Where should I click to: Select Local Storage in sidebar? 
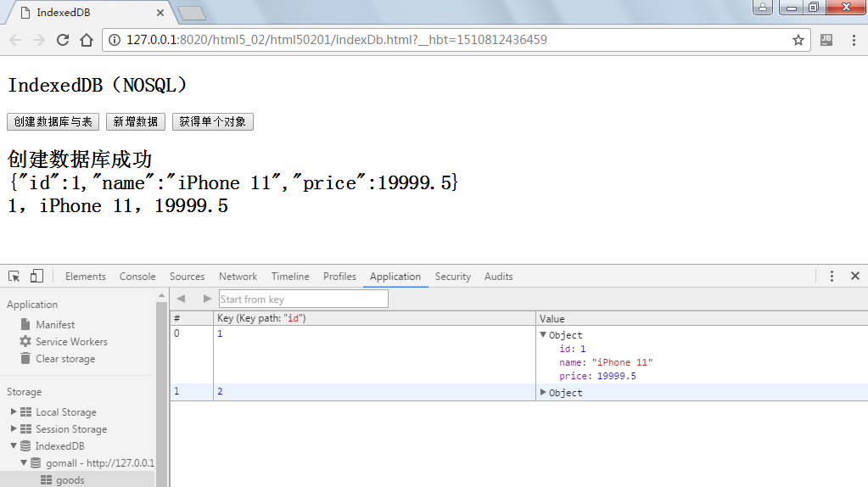pyautogui.click(x=66, y=411)
